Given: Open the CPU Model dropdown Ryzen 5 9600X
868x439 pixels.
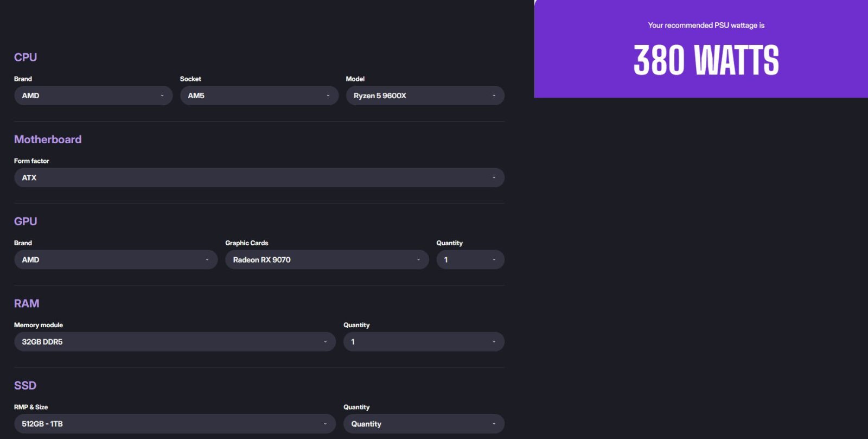Looking at the screenshot, I should (425, 96).
